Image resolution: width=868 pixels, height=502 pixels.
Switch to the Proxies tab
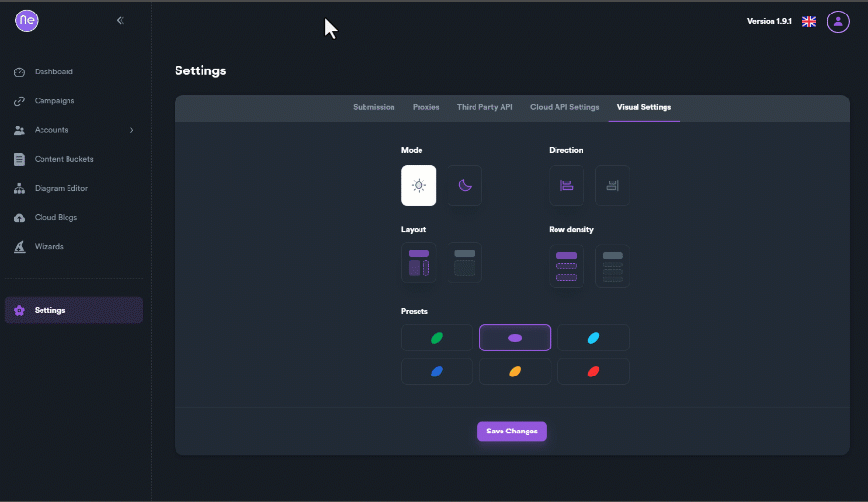pyautogui.click(x=425, y=107)
